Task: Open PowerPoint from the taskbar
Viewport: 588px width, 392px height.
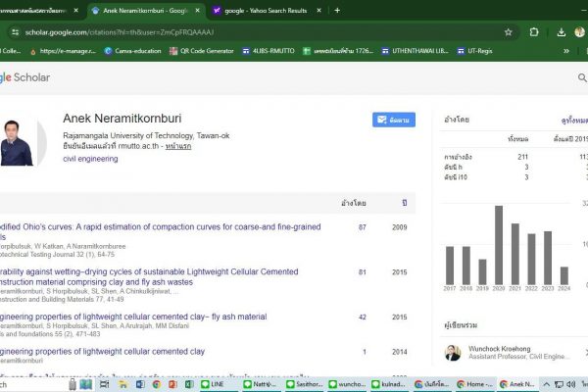Action: pyautogui.click(x=172, y=384)
